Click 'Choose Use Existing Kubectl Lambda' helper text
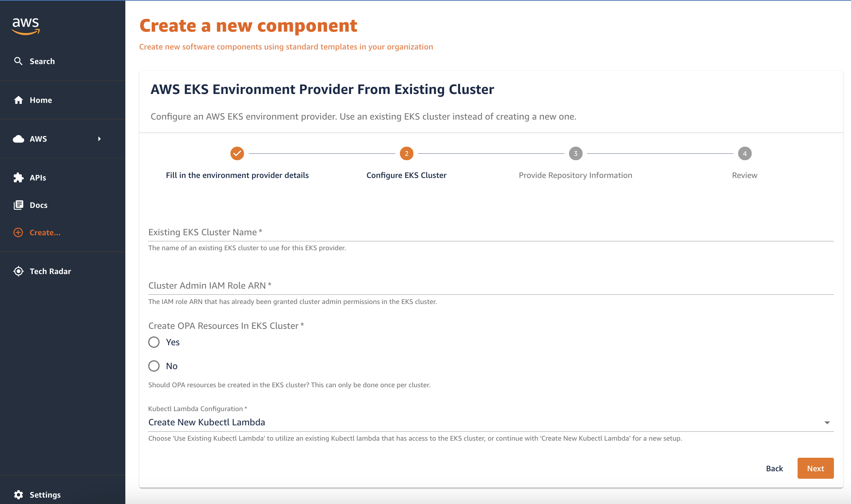851x504 pixels. (x=415, y=438)
